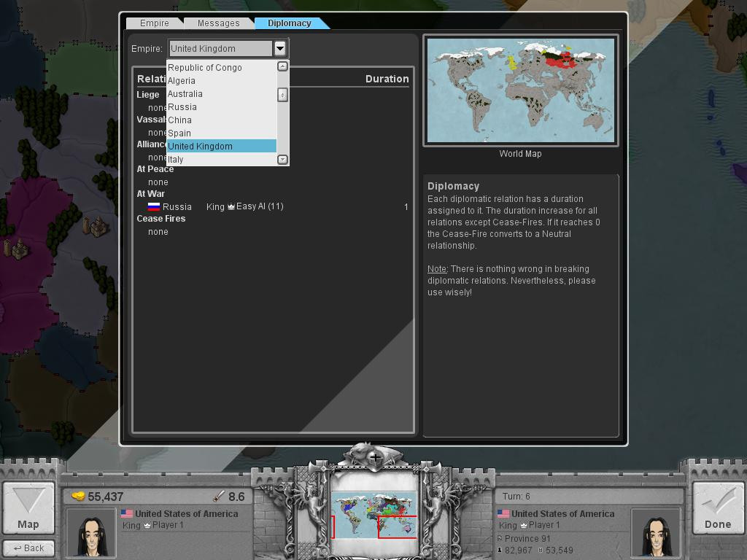
Task: Click the empire list scroll-up arrow
Action: click(282, 66)
